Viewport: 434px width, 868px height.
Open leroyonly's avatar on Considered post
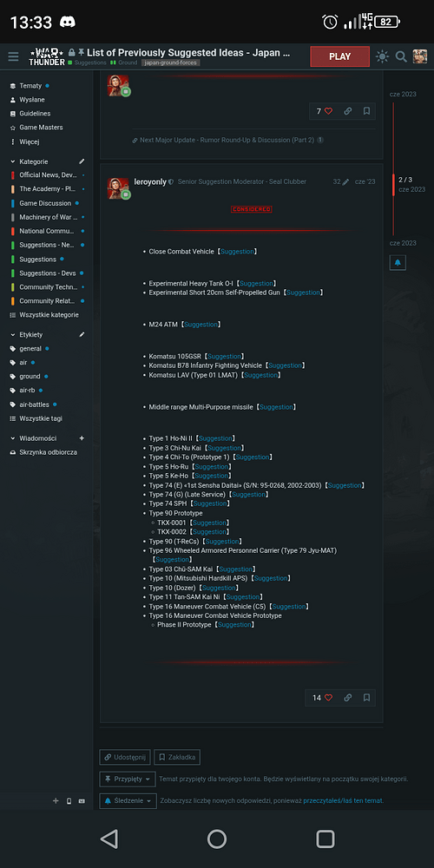(x=118, y=188)
